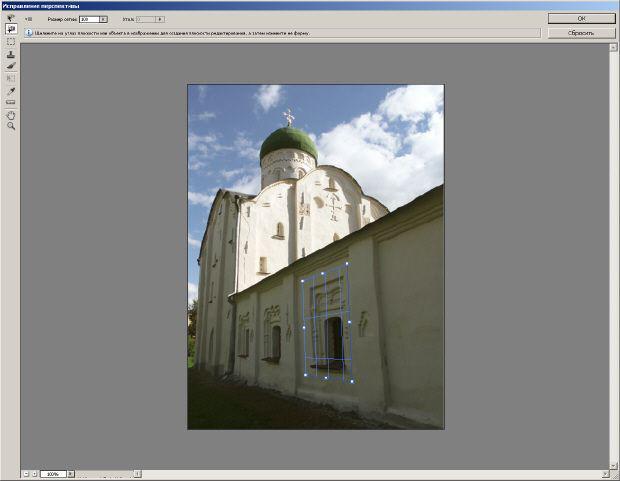Confirm with the OK button
Image resolution: width=620 pixels, height=481 pixels.
581,19
